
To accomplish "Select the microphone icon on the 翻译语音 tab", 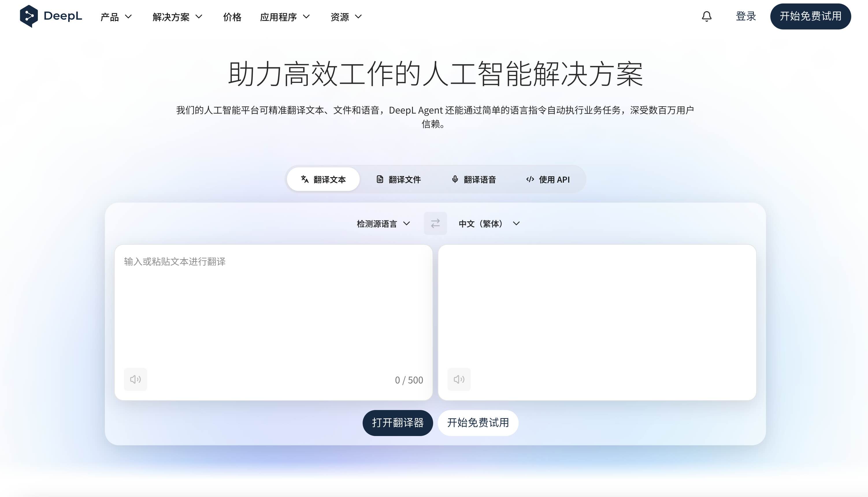I will tap(454, 179).
